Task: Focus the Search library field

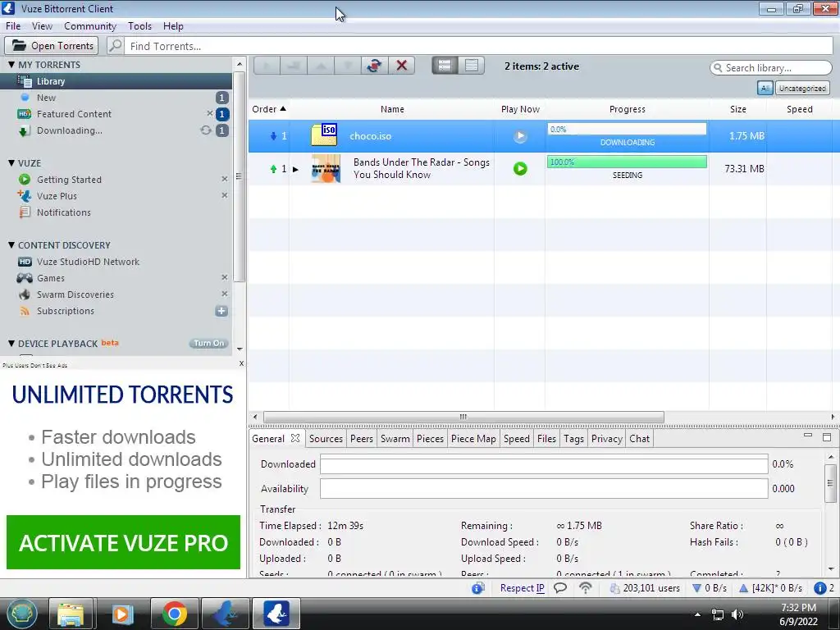Action: point(771,68)
